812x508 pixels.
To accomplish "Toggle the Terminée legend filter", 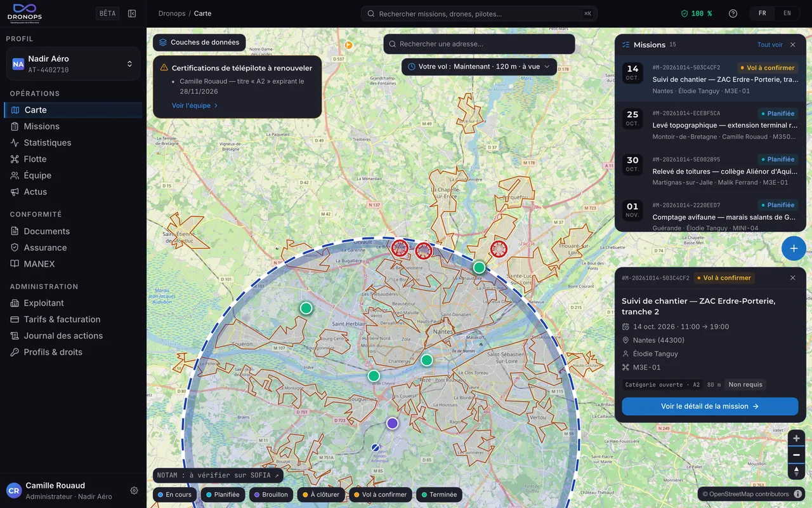I will pos(439,495).
